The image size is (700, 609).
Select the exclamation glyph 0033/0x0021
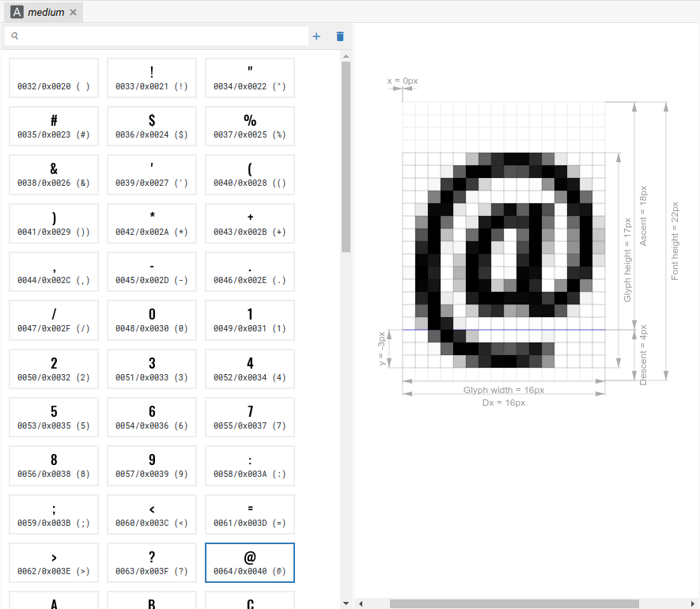click(x=152, y=78)
